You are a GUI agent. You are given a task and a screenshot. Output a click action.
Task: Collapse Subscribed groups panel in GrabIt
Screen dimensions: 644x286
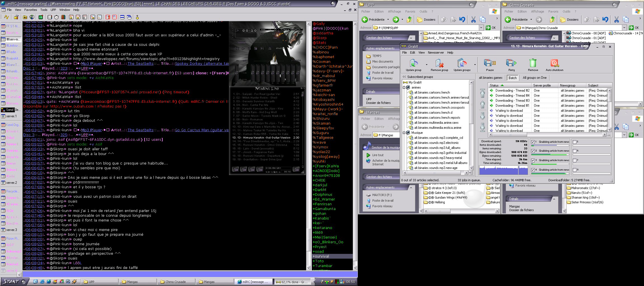coord(404,77)
